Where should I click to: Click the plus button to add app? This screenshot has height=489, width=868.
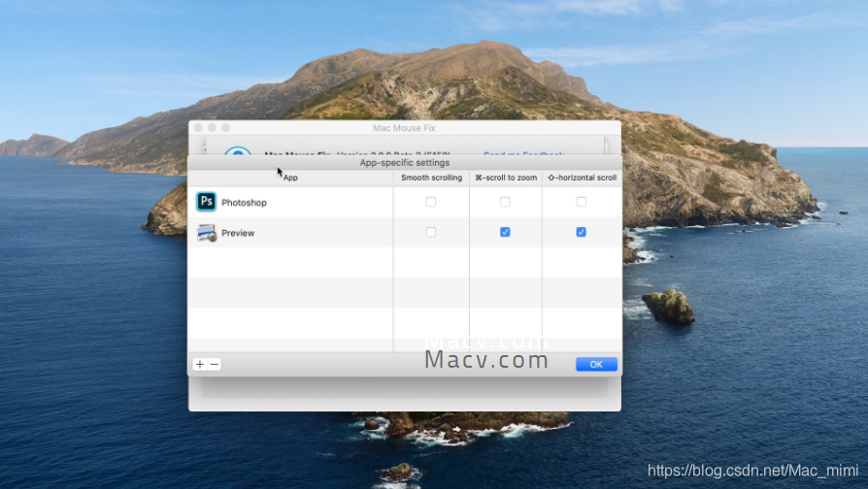200,364
